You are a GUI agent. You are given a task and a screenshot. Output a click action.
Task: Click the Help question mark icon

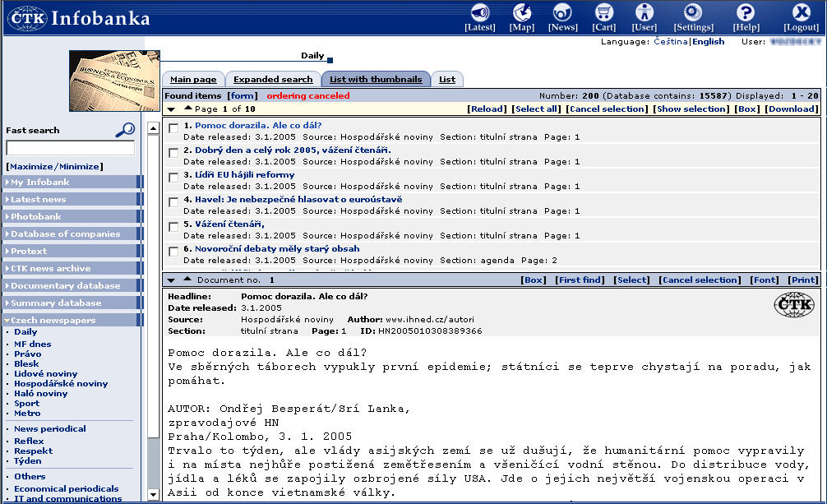(x=745, y=12)
